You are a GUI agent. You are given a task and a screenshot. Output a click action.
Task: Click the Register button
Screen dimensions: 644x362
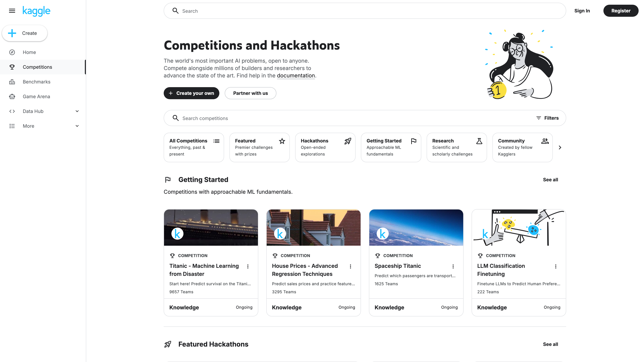point(621,11)
